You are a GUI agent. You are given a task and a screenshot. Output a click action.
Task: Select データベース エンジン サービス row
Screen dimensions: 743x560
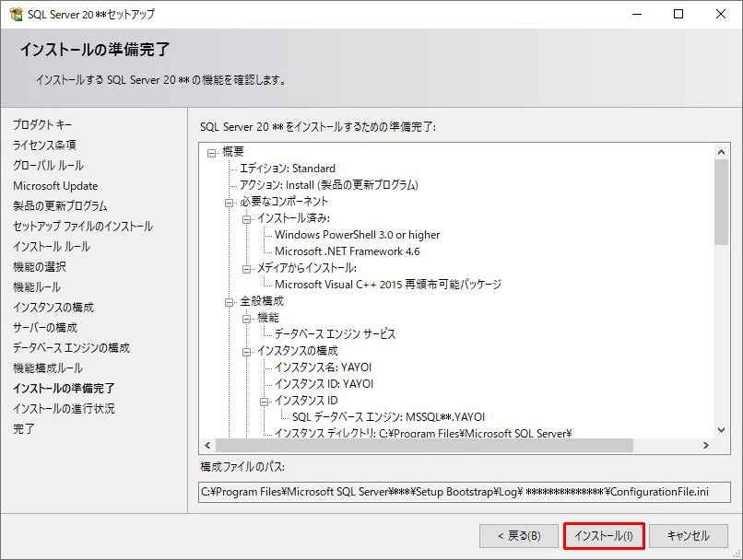pyautogui.click(x=335, y=334)
